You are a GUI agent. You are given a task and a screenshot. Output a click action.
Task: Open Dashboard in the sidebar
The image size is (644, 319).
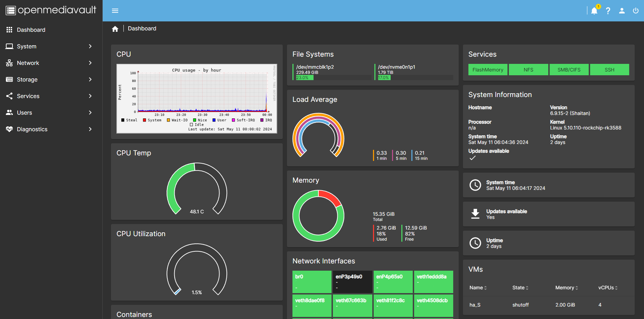31,30
